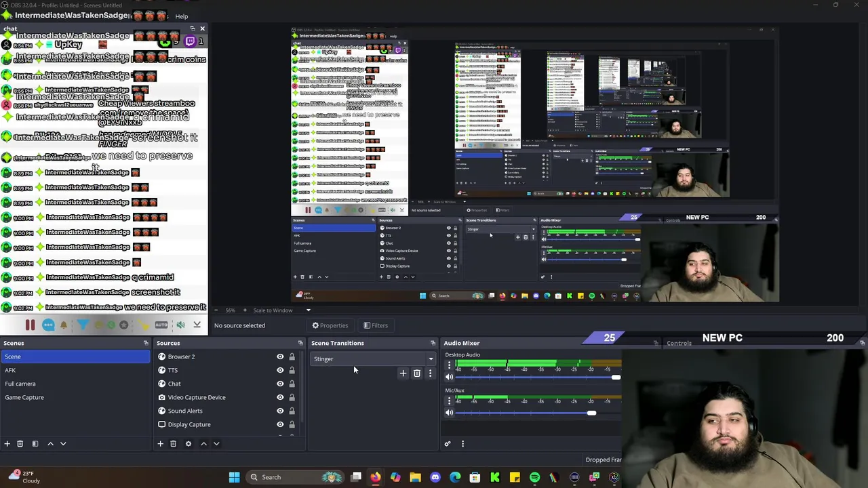Toggle visibility of the Display Capture source
The width and height of the screenshot is (868, 488).
click(x=280, y=424)
